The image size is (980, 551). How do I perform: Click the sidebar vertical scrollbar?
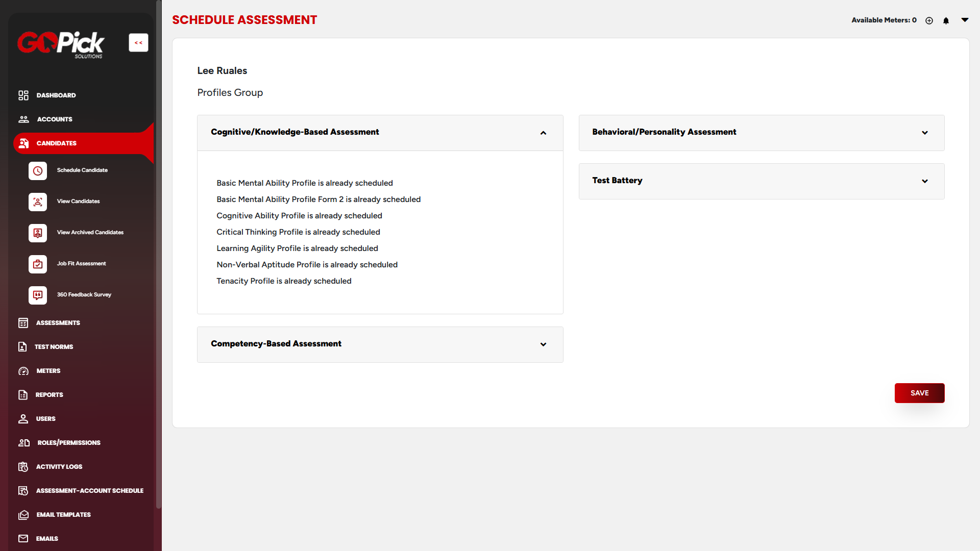pos(158,255)
